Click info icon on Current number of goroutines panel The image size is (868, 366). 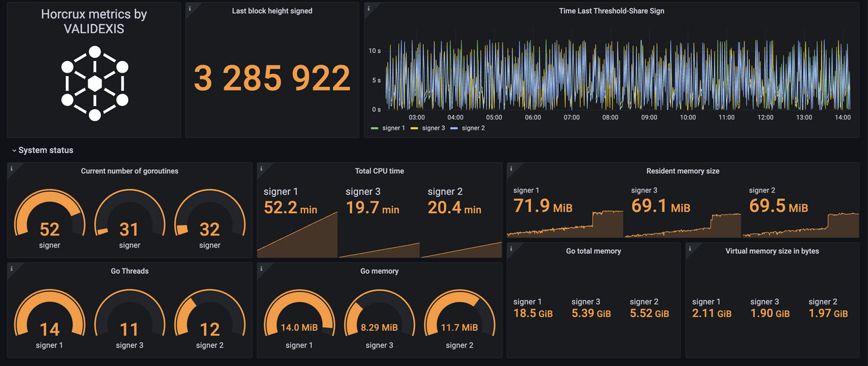[x=12, y=168]
